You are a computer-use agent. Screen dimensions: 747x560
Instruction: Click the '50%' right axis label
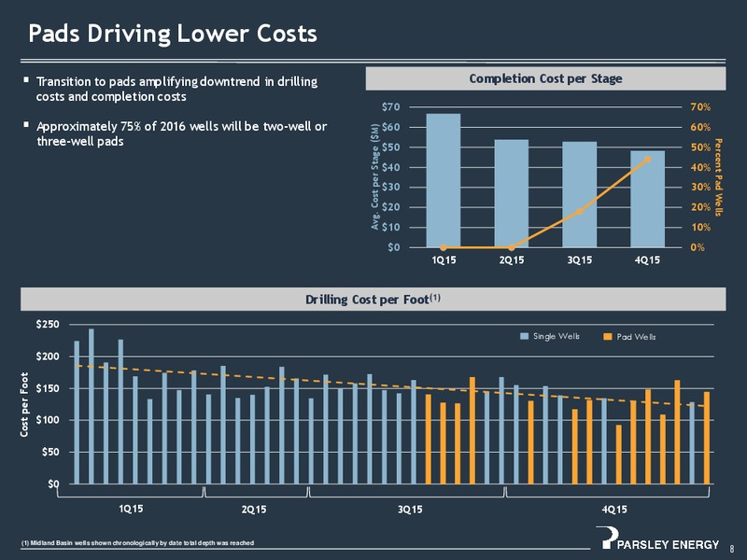point(699,147)
